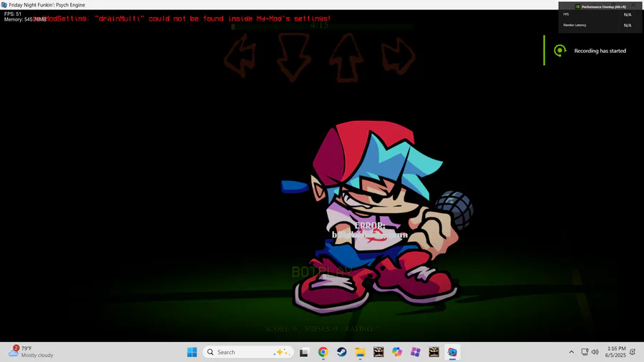Open the clock showing 1:16 PM
Image resolution: width=644 pixels, height=362 pixels.
coord(615,352)
